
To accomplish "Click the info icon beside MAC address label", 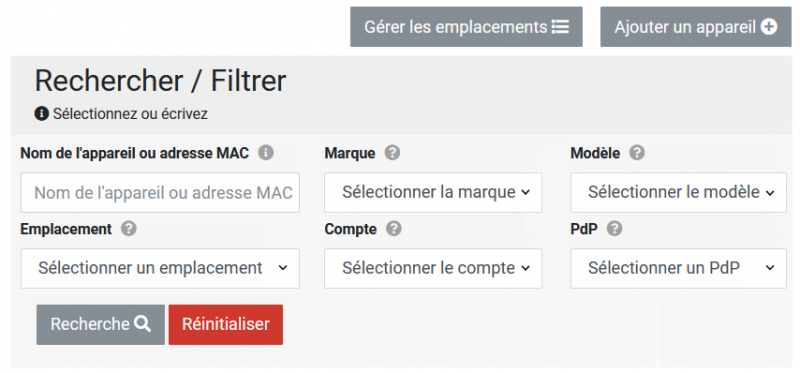I will 266,153.
